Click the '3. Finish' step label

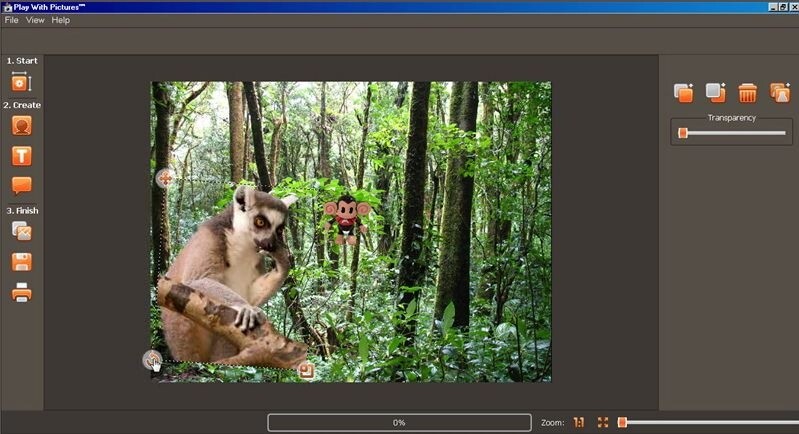click(22, 210)
